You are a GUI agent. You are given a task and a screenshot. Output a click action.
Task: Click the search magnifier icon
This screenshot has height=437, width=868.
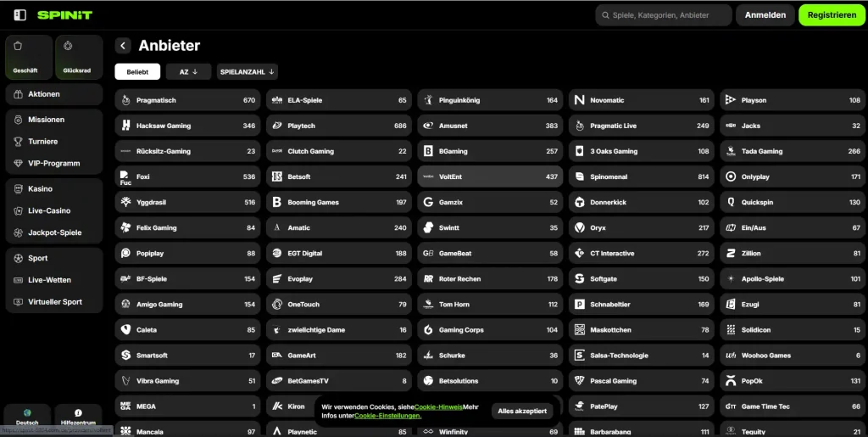pos(605,15)
